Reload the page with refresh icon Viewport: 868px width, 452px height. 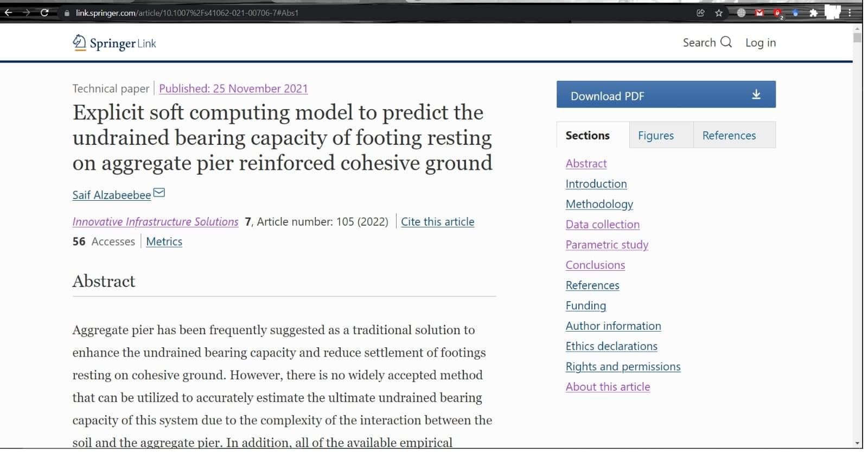point(44,12)
